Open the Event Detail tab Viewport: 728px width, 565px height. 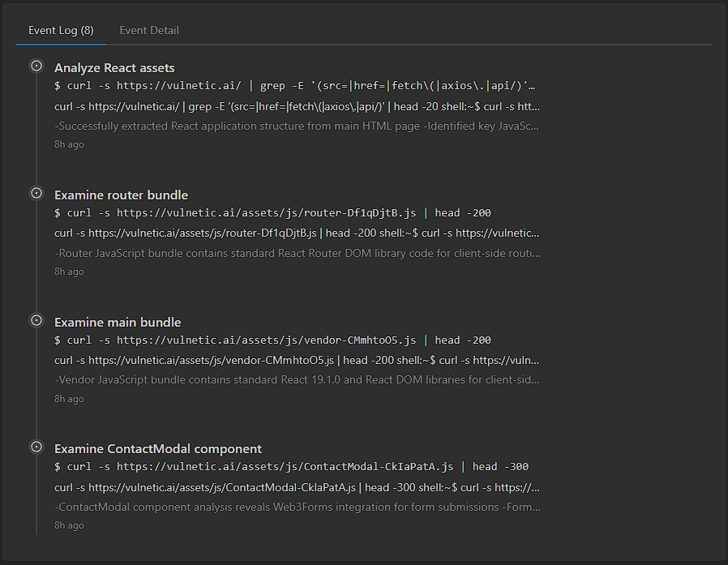click(x=149, y=30)
